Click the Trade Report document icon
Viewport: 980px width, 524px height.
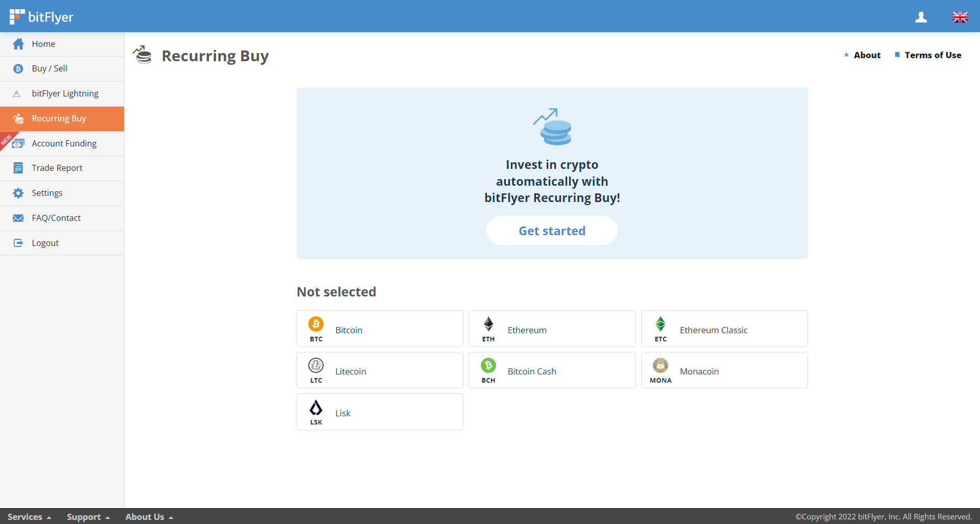point(18,168)
